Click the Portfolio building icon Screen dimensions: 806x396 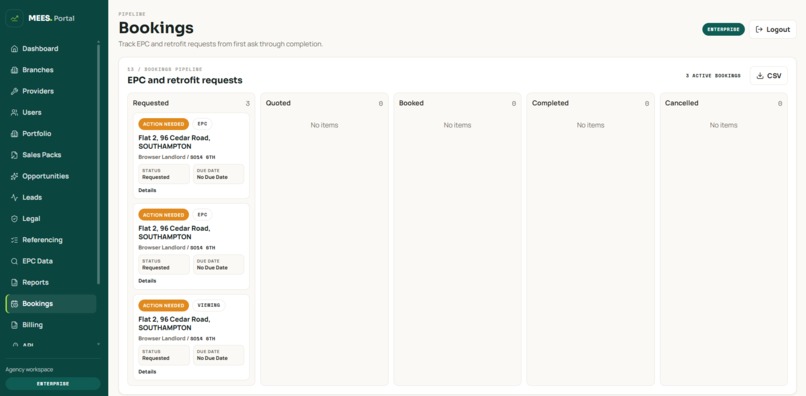point(14,134)
